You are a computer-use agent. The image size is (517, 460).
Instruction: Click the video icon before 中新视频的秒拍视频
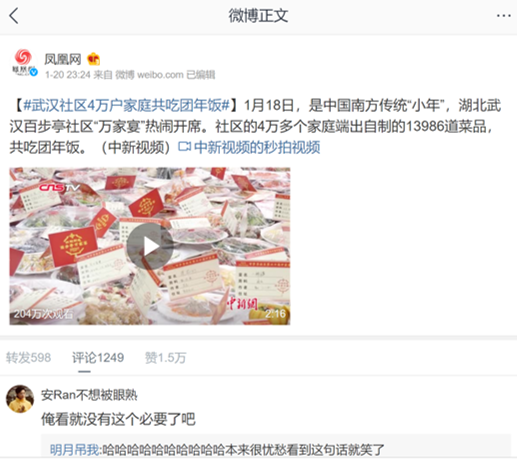(184, 147)
